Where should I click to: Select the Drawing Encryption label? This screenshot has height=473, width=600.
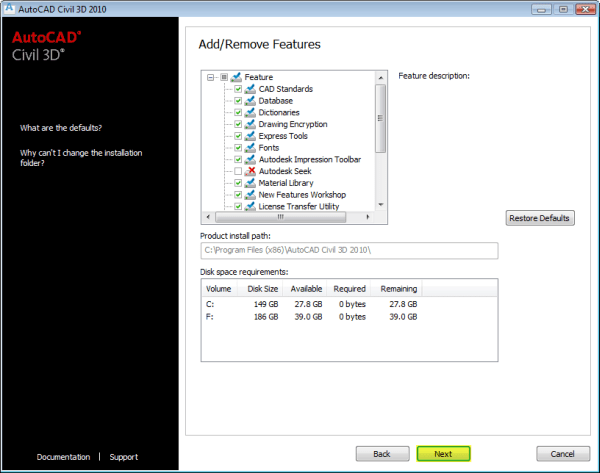pos(293,124)
